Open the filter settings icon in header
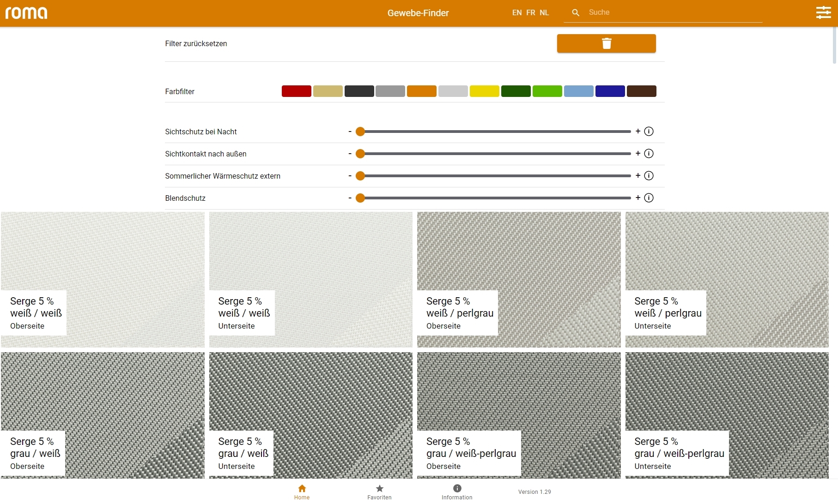Image resolution: width=838 pixels, height=504 pixels. tap(823, 12)
